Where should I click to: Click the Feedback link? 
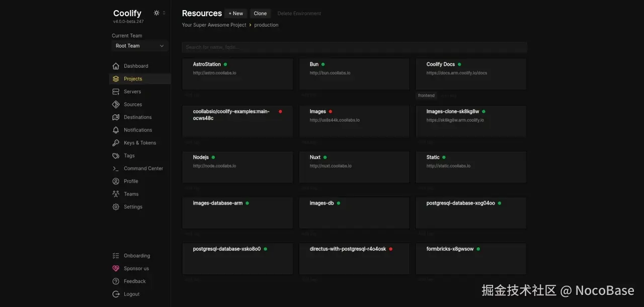coord(140,281)
